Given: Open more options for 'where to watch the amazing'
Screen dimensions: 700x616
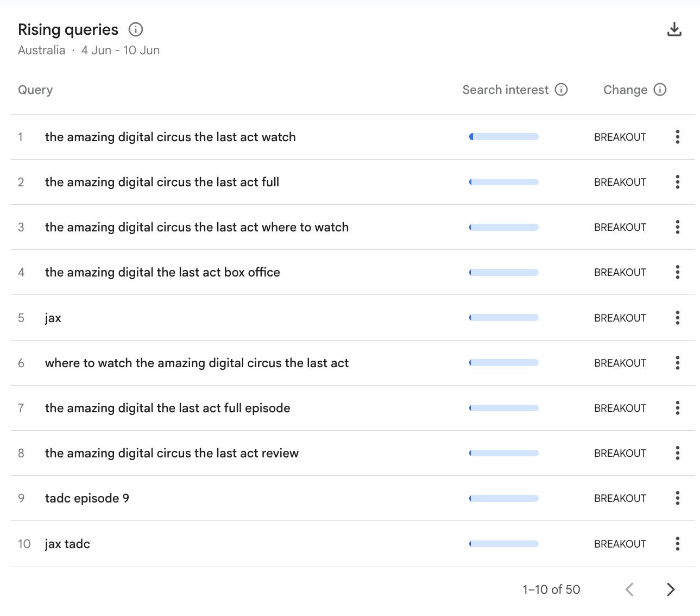Looking at the screenshot, I should tap(677, 363).
